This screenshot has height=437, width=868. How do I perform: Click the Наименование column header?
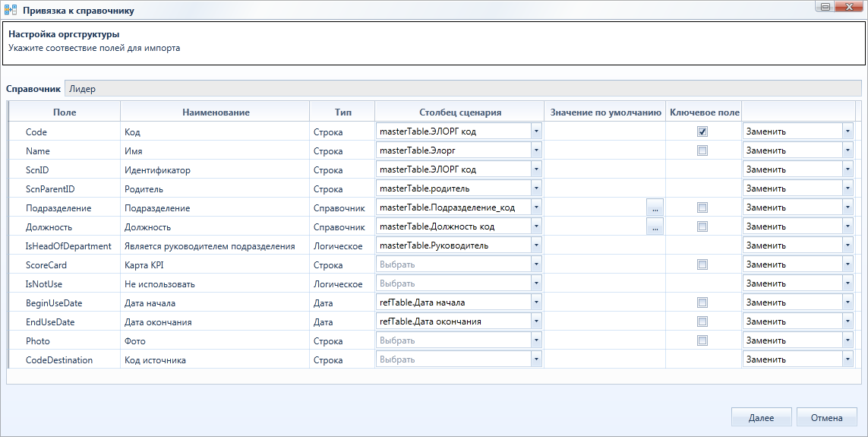[216, 112]
